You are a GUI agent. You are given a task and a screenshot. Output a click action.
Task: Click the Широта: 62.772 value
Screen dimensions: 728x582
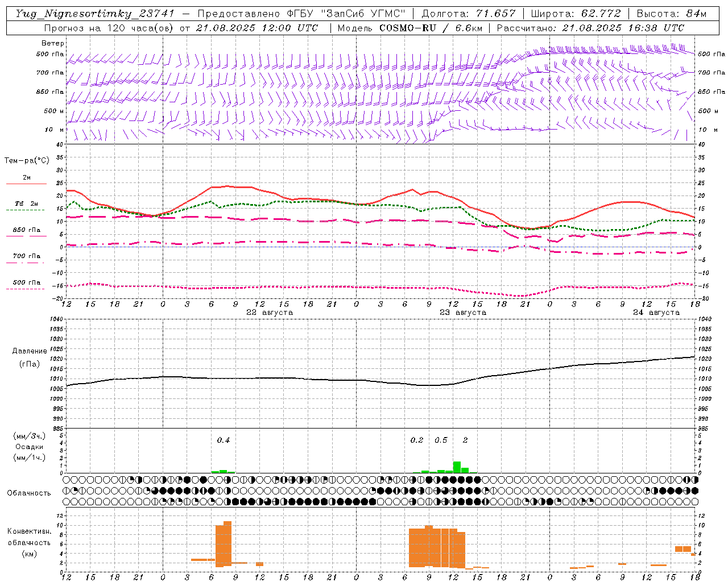coord(576,14)
